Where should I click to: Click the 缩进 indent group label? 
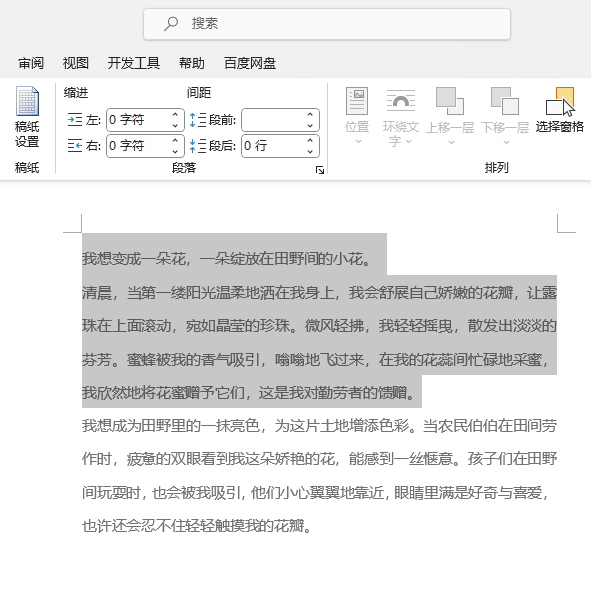coord(76,92)
